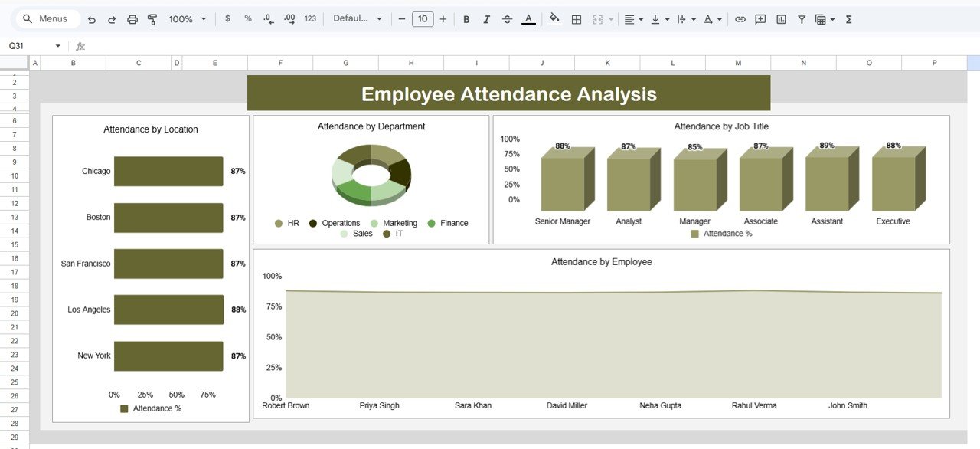The width and height of the screenshot is (980, 449).
Task: Create a filter
Action: 801,19
